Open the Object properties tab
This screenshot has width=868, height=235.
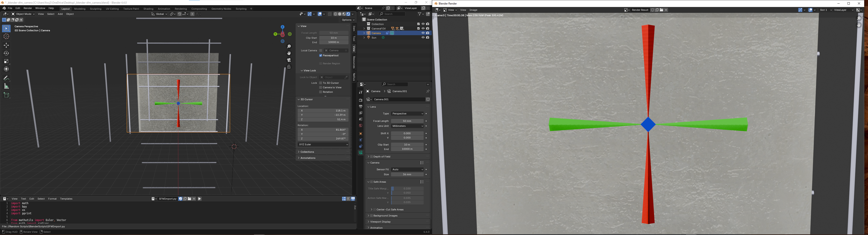[361, 134]
